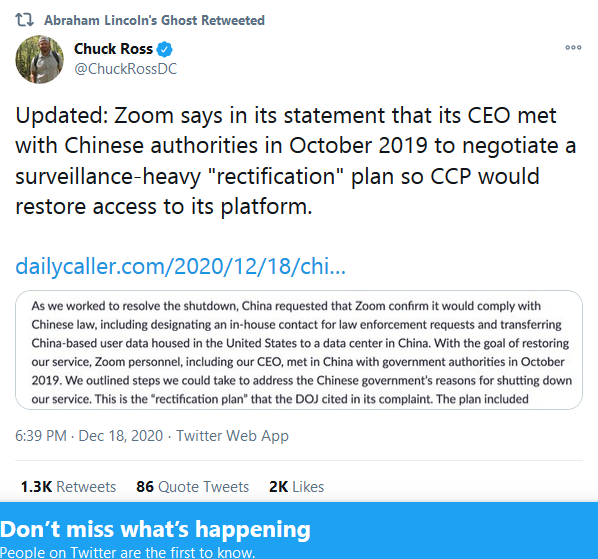Click the @ChuckRossDC handle
Screen dimensions: 598x559
tap(125, 69)
